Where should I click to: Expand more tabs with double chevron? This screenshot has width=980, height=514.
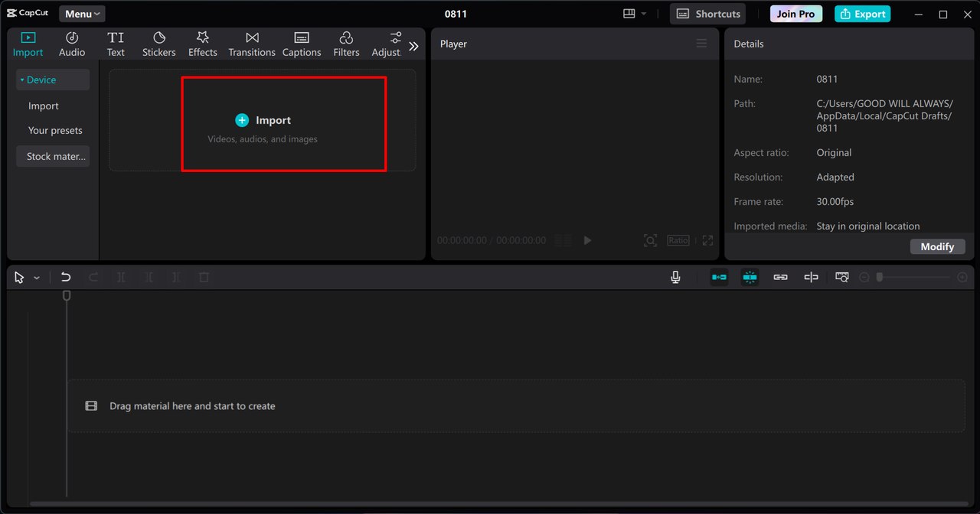(413, 46)
